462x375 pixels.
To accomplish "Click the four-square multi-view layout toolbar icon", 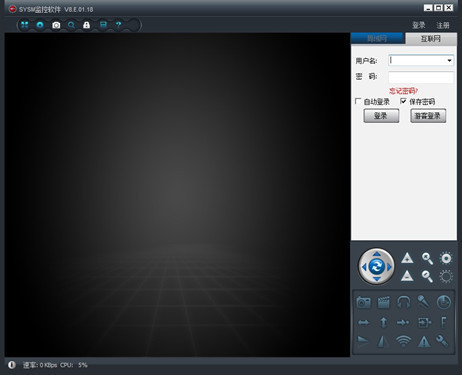I will [25, 25].
